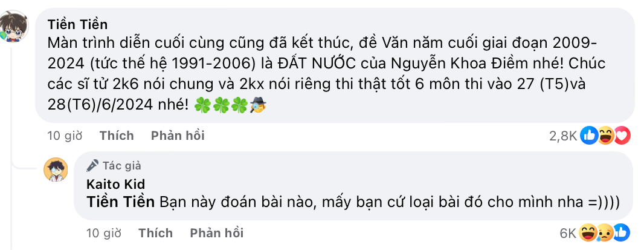Click the Haha reaction icon beside 2,8K
Viewport: 644px width, 250px height.
[x=605, y=136]
